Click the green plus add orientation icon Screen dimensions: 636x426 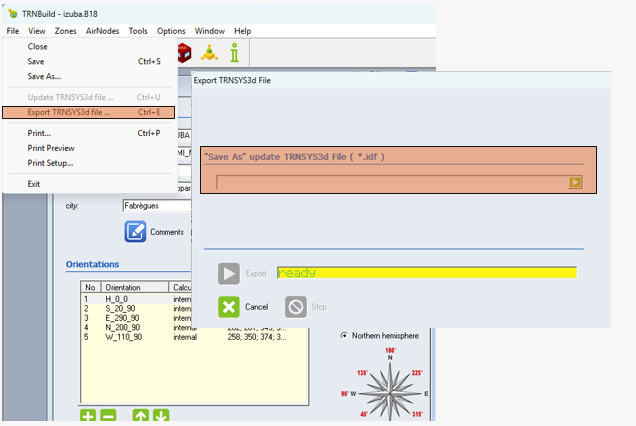coord(88,417)
